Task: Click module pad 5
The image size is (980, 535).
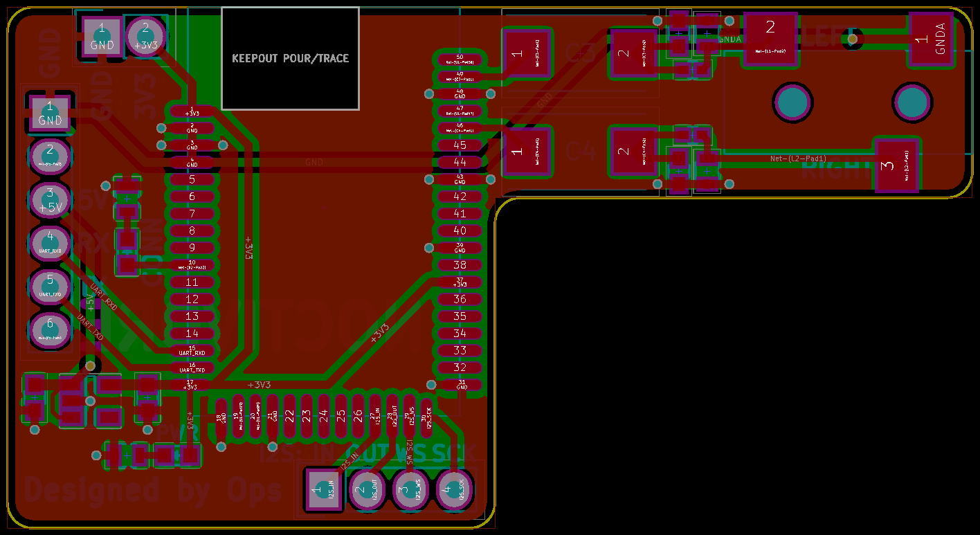Action: 192,179
